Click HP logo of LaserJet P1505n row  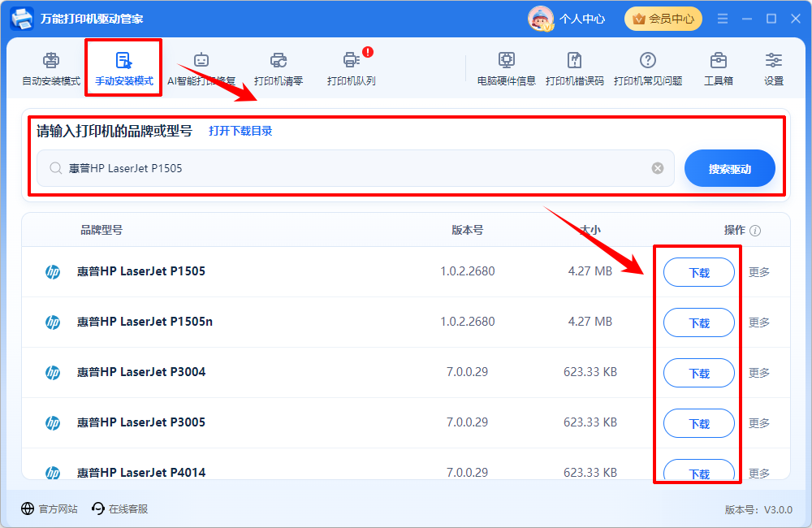(53, 322)
